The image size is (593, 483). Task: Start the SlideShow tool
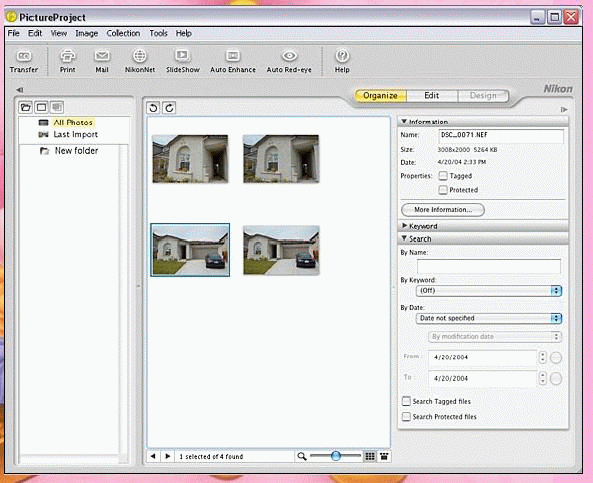click(x=183, y=61)
